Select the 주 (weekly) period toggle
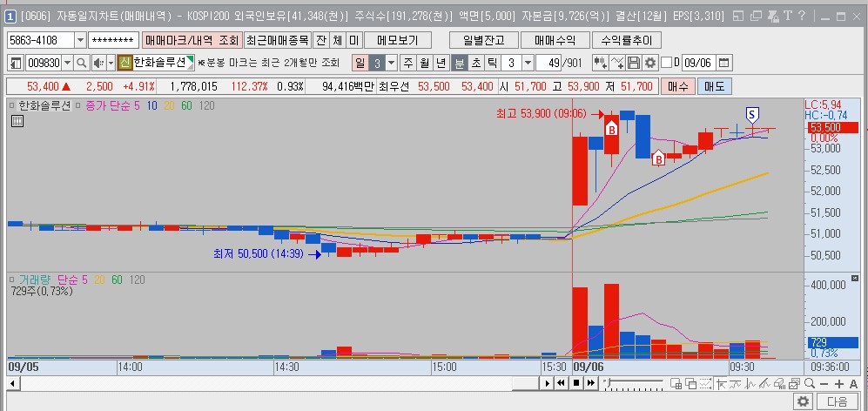Screen dimensions: 868x411 (408, 63)
